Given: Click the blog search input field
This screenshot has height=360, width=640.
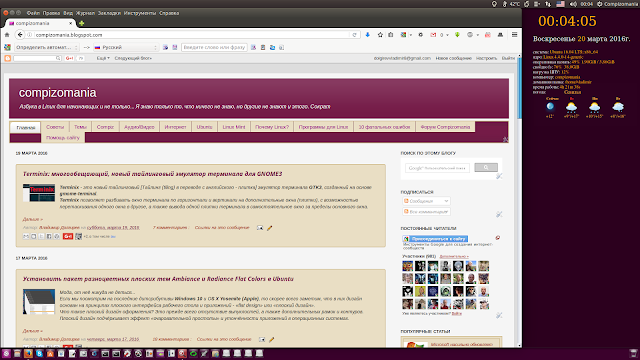Looking at the screenshot, I should [x=437, y=168].
